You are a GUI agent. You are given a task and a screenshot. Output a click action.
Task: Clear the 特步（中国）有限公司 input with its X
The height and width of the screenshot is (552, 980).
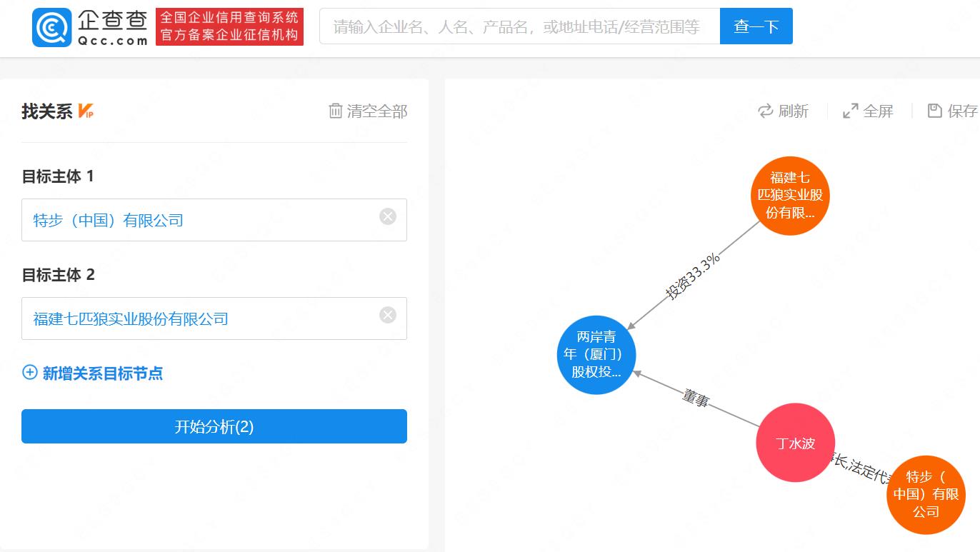pyautogui.click(x=388, y=216)
